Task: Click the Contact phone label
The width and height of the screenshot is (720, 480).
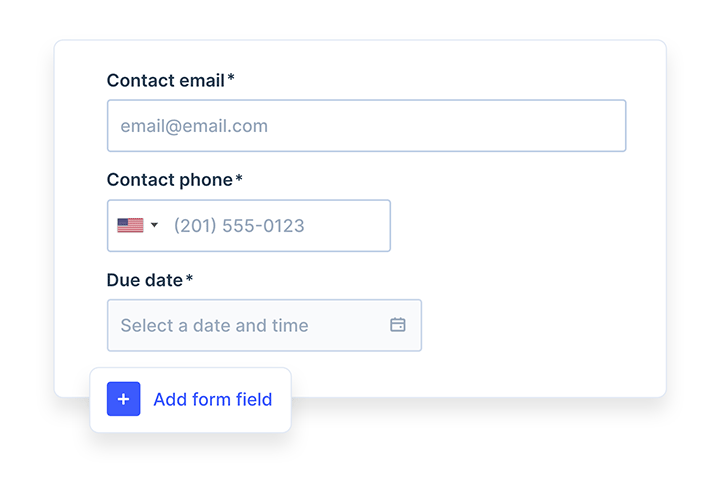Action: coord(169,180)
